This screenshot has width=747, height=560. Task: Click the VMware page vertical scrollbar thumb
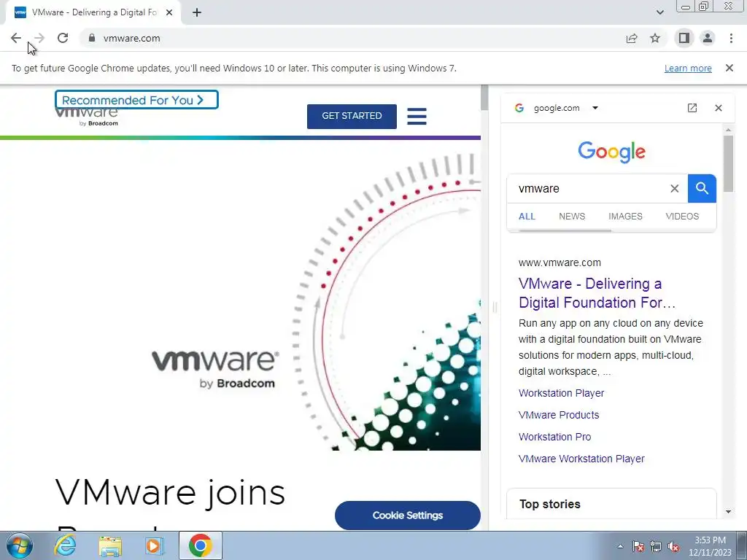(x=484, y=98)
